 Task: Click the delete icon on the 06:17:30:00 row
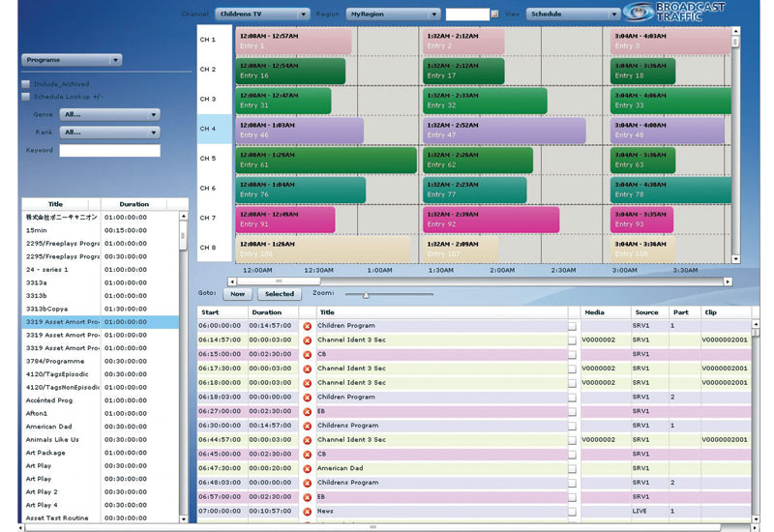pos(307,369)
